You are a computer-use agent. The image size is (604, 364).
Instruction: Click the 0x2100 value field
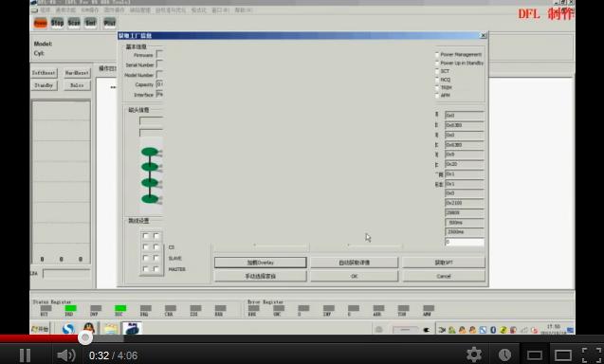[x=465, y=203]
